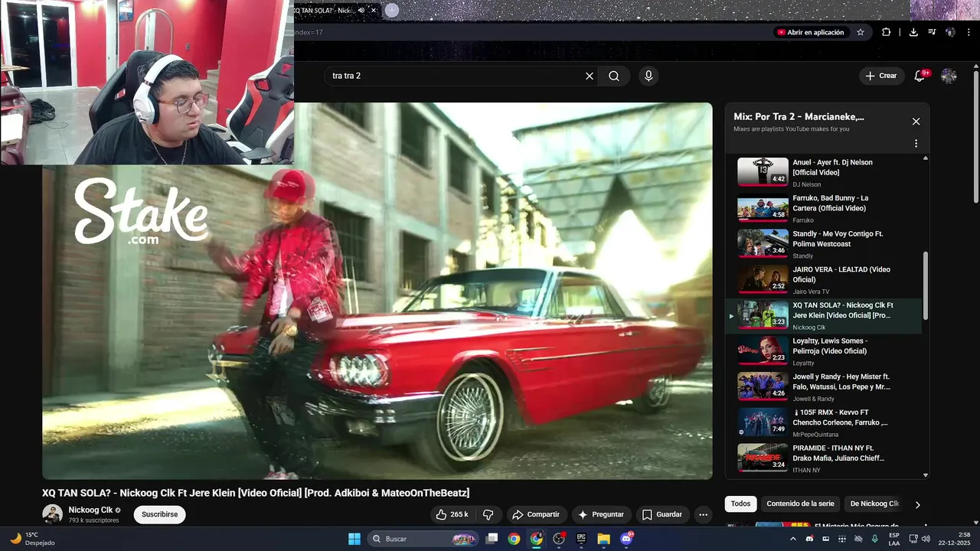Open Discord from the taskbar
980x551 pixels.
click(x=626, y=539)
